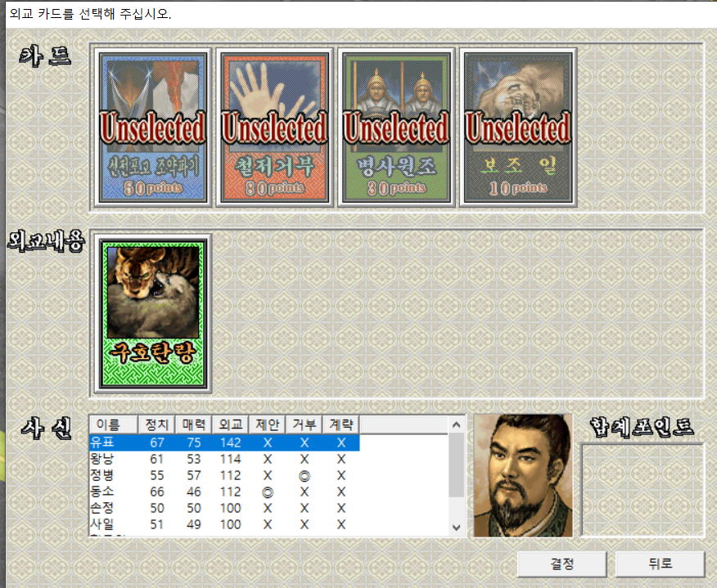Image resolution: width=717 pixels, height=588 pixels.
Task: Click 동소's politics value 66
Action: click(x=157, y=492)
